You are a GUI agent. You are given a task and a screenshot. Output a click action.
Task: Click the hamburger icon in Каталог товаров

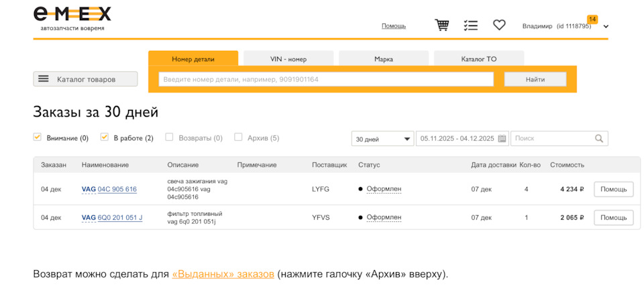(x=44, y=79)
